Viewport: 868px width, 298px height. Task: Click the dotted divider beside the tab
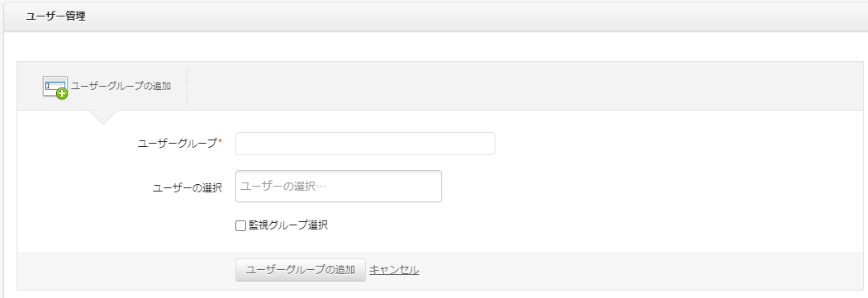187,86
